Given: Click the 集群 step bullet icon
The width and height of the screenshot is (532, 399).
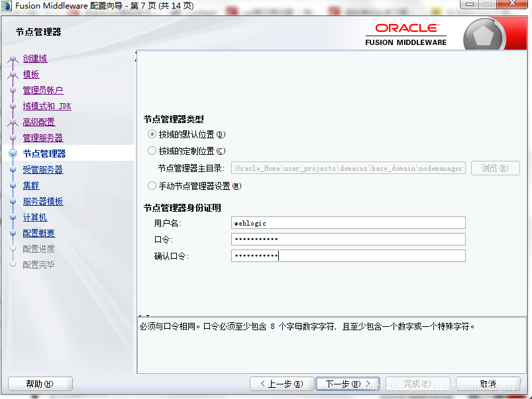Looking at the screenshot, I should (x=13, y=185).
